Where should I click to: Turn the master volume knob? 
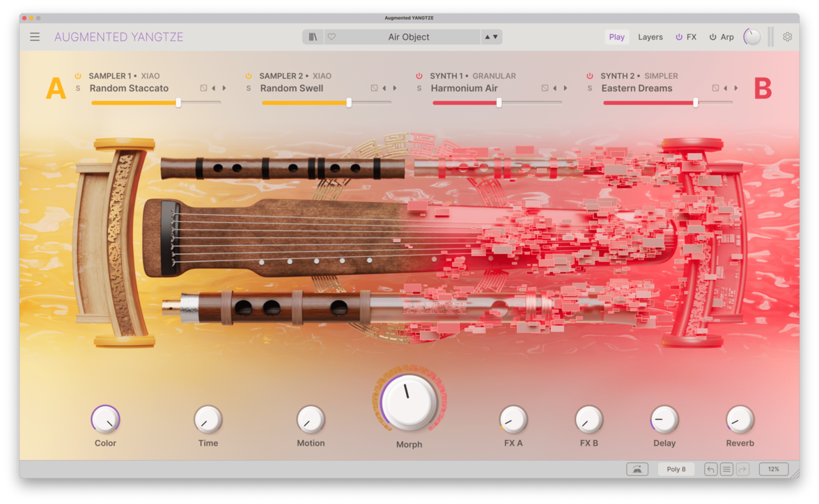coord(752,37)
